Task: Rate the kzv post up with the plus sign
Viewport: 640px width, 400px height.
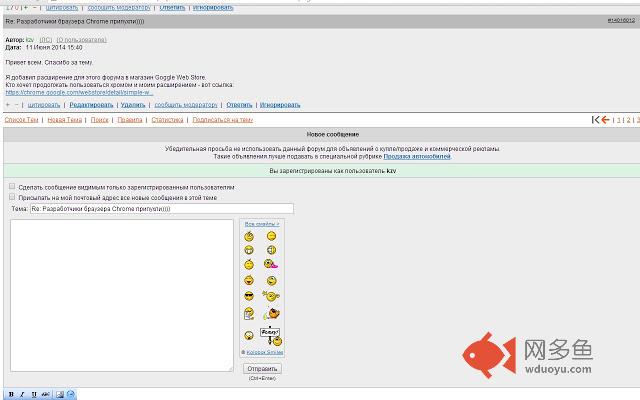Action: pos(8,105)
